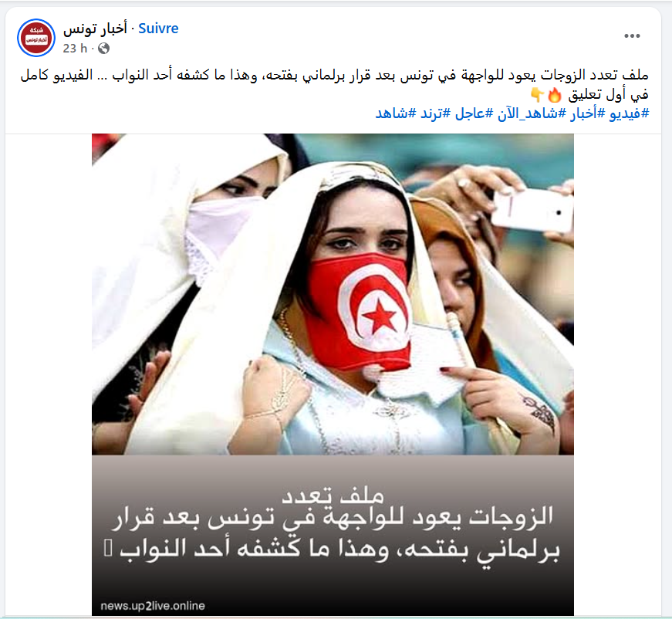Open the أخبار تونس page name link
672x619 pixels.
[x=95, y=29]
